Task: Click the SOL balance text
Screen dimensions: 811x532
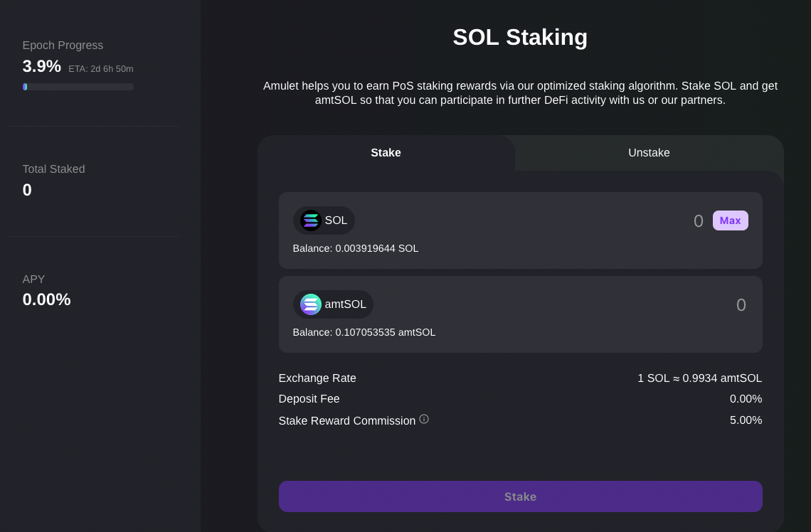Action: point(355,249)
